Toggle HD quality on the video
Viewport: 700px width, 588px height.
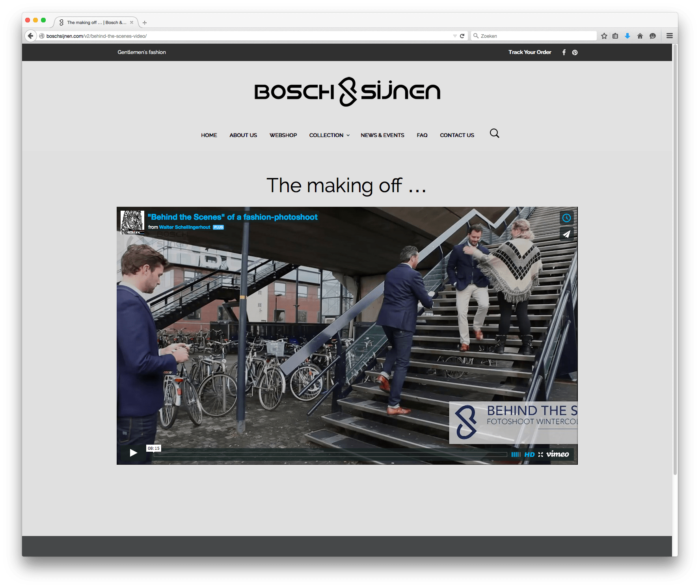[529, 454]
